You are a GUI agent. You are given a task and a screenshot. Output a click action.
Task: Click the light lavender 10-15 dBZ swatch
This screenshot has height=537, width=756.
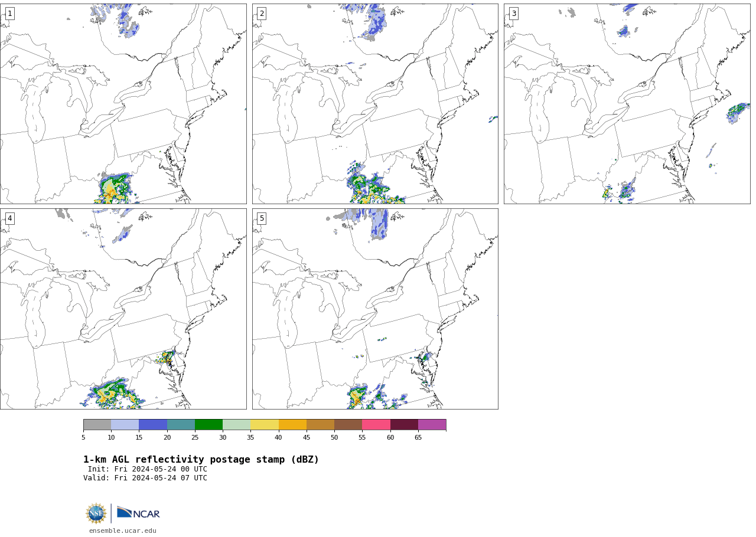click(x=125, y=425)
